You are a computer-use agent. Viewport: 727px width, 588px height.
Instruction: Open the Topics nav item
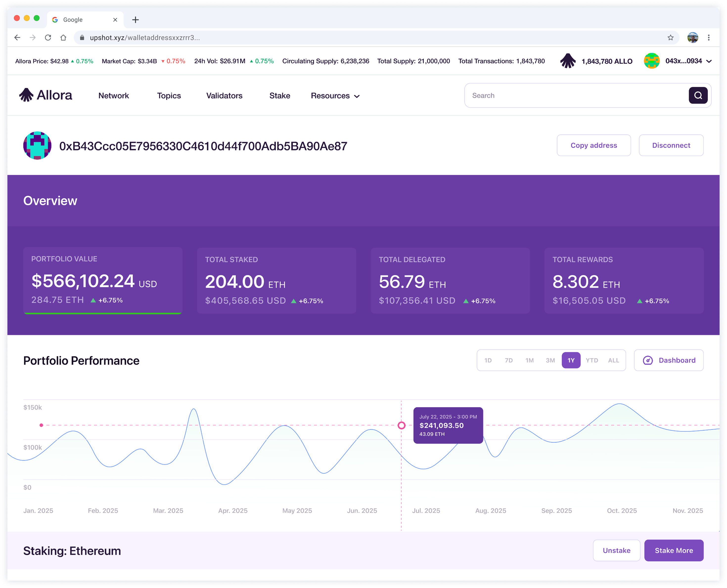169,96
